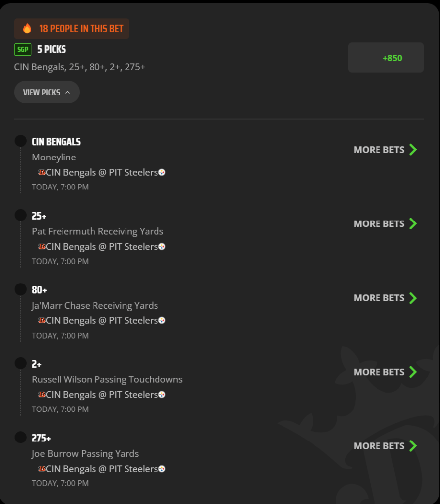The width and height of the screenshot is (440, 504).
Task: Click the green arrow beside Moneyline More Bets
Action: [x=413, y=150]
